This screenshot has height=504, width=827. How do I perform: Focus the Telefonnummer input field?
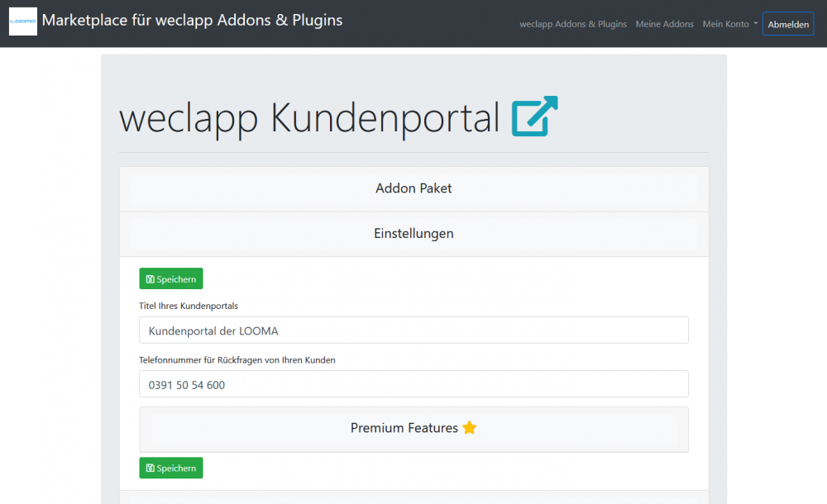[413, 384]
